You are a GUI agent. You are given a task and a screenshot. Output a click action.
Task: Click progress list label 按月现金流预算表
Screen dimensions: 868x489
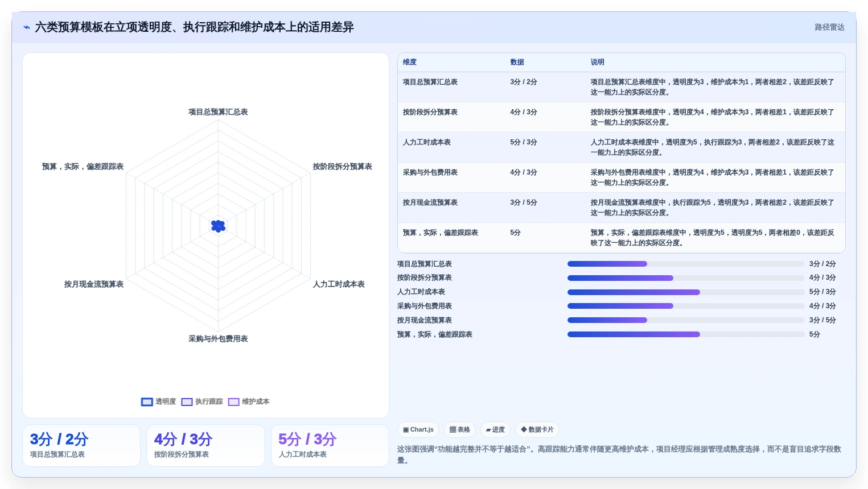(x=425, y=320)
